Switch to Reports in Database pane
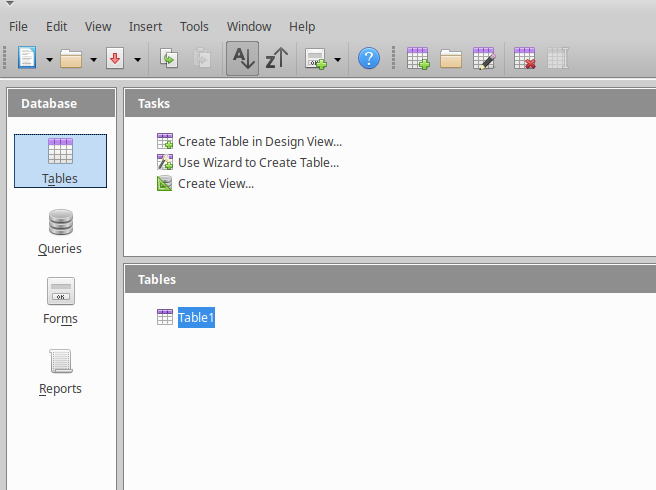656x490 pixels. point(60,372)
